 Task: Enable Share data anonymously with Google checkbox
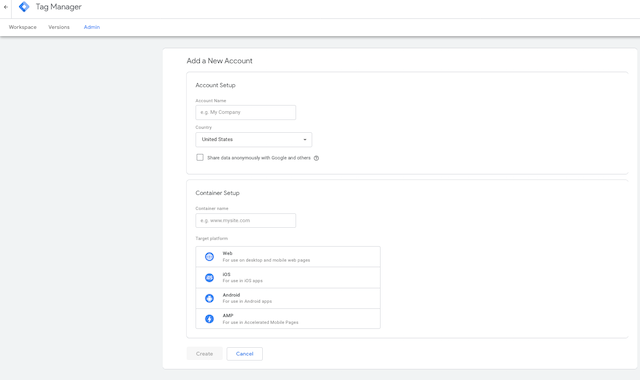pos(200,158)
